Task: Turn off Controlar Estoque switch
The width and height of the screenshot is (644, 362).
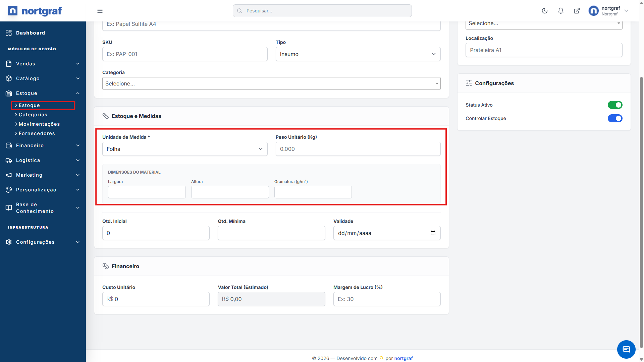Action: pyautogui.click(x=615, y=118)
